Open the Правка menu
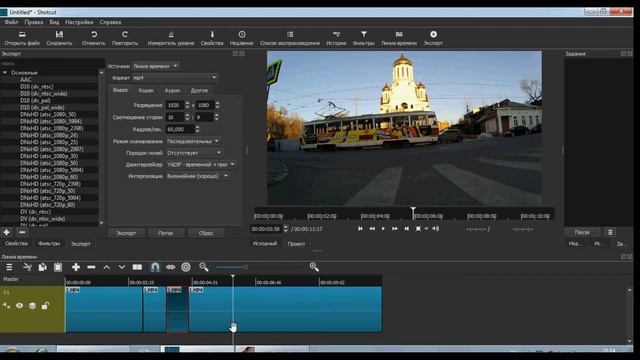 (x=33, y=22)
